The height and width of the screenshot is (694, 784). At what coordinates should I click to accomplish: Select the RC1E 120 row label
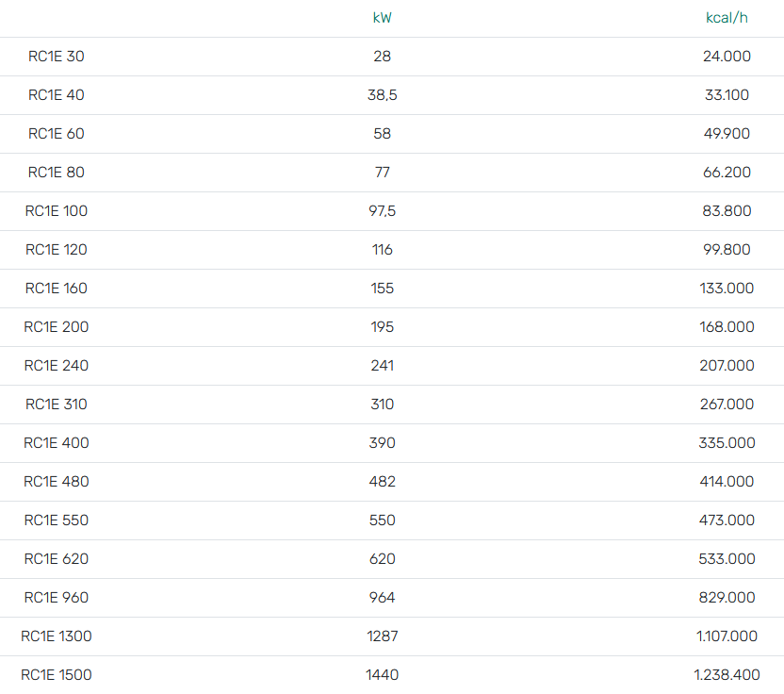[57, 250]
